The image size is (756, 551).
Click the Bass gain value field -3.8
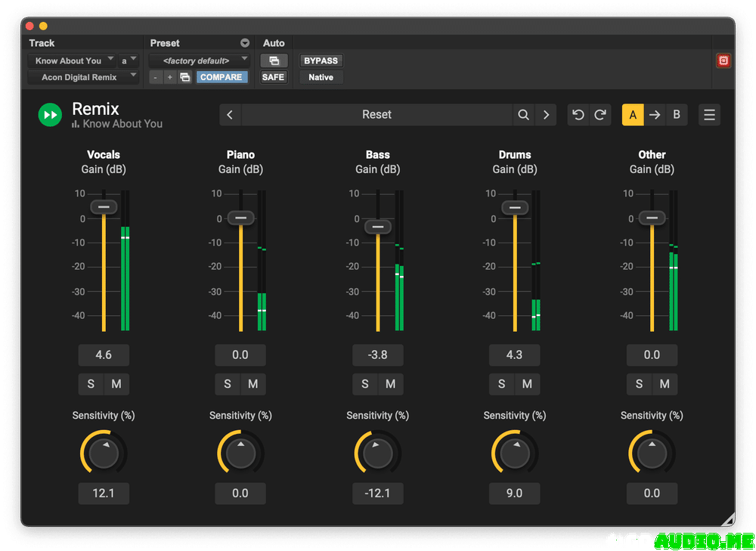coord(377,355)
